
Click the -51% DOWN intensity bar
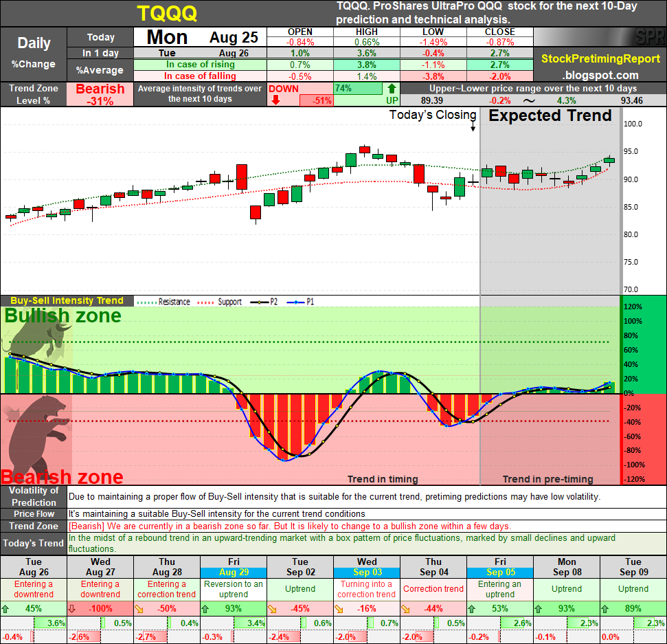(x=317, y=100)
